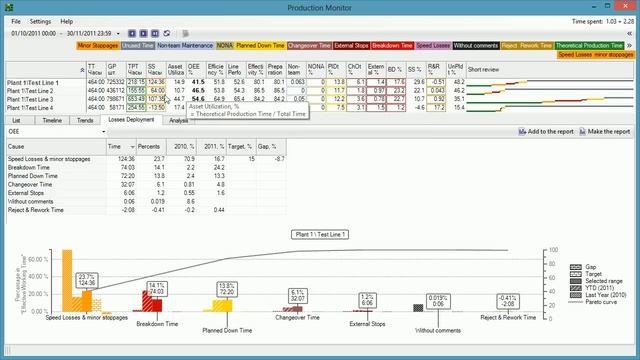640x360 pixels.
Task: Switch to the Trends tab
Action: coord(85,120)
